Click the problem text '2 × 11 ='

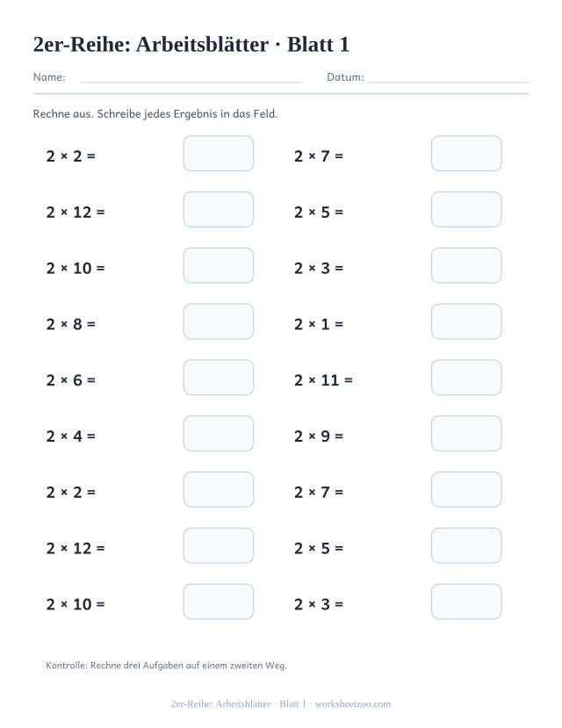pyautogui.click(x=323, y=380)
